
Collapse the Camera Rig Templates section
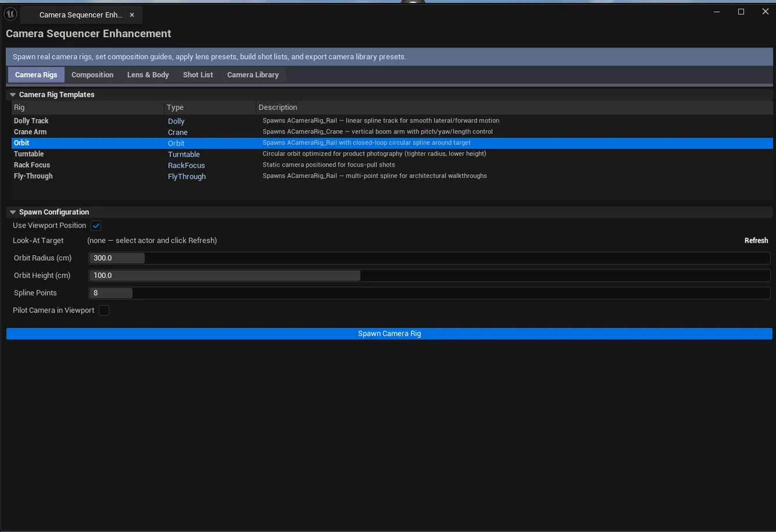(x=13, y=95)
